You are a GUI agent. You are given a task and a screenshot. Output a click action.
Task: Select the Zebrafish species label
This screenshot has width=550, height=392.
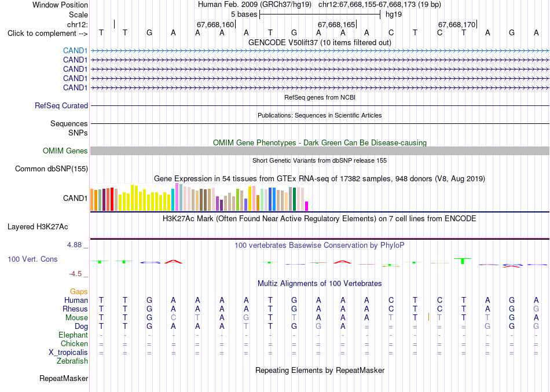pos(72,361)
